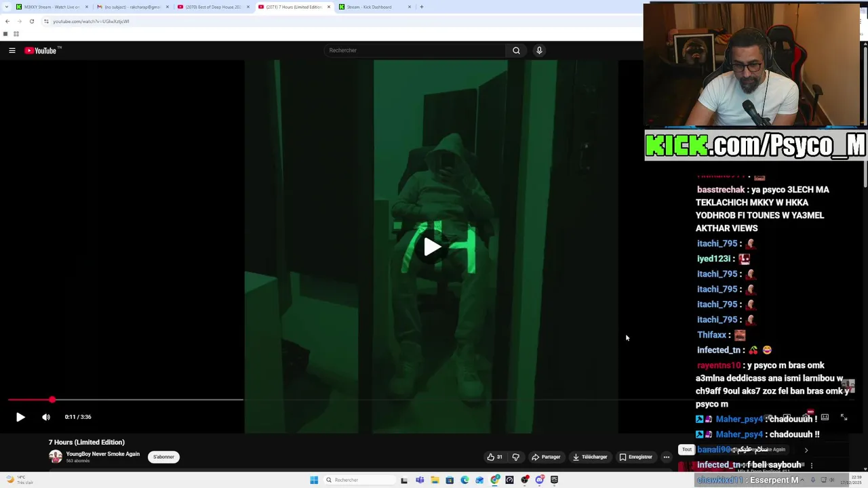
Task: Click the taskbar Rechercher search box
Action: pyautogui.click(x=359, y=480)
